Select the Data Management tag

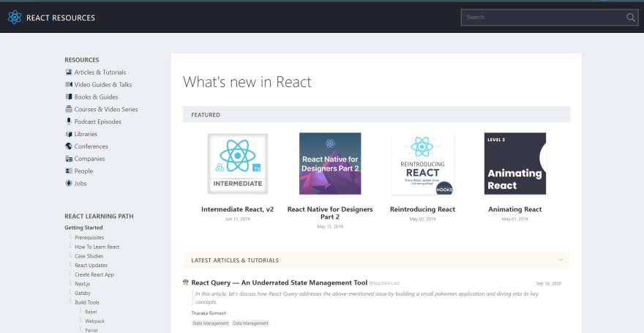(x=250, y=323)
